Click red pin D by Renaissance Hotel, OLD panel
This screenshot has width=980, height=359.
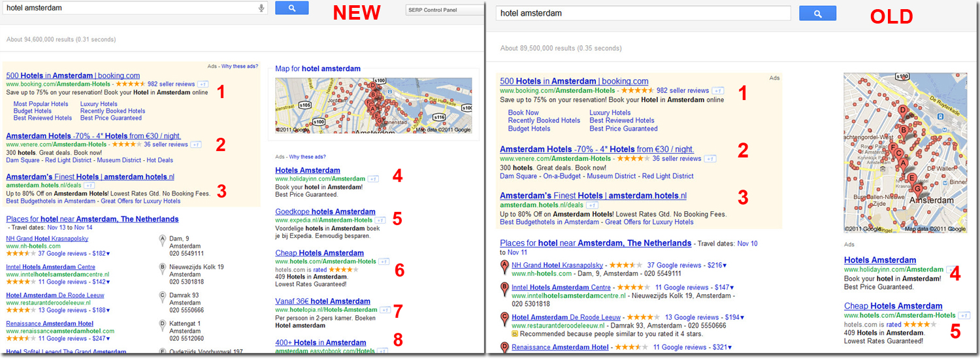click(x=504, y=348)
